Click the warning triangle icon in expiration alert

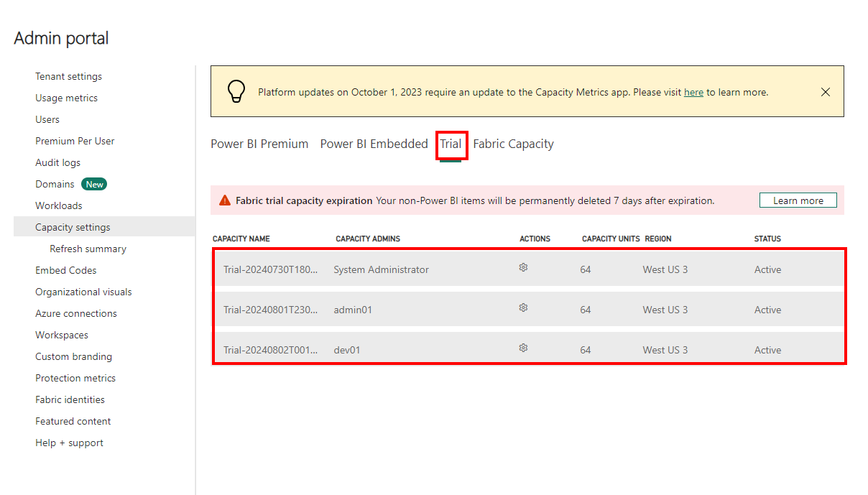click(x=225, y=200)
